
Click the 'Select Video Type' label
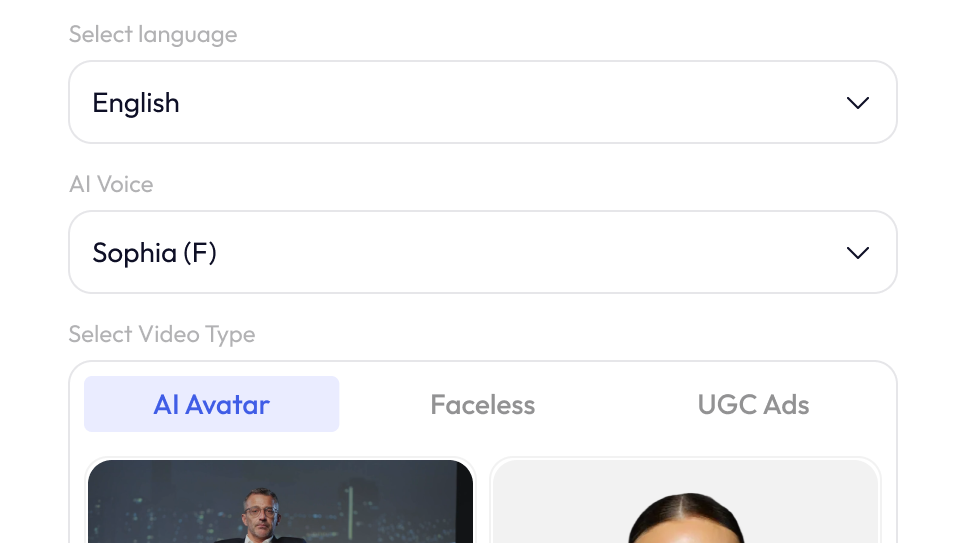tap(162, 335)
